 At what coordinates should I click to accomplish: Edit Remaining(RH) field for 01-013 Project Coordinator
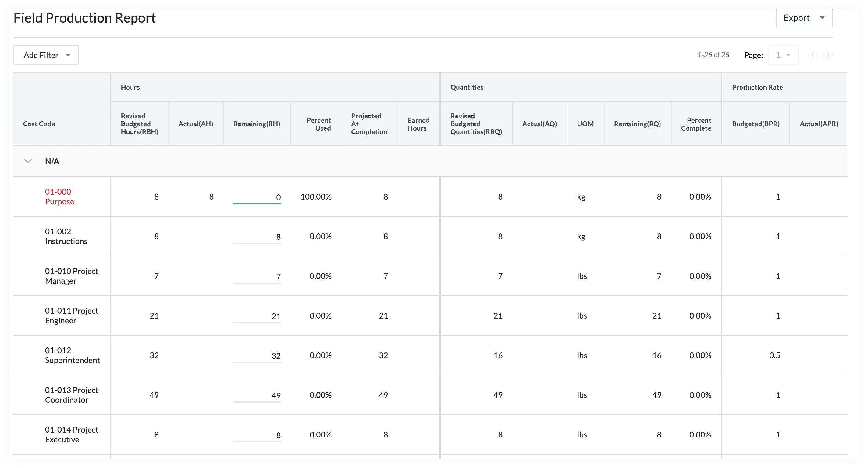(257, 395)
